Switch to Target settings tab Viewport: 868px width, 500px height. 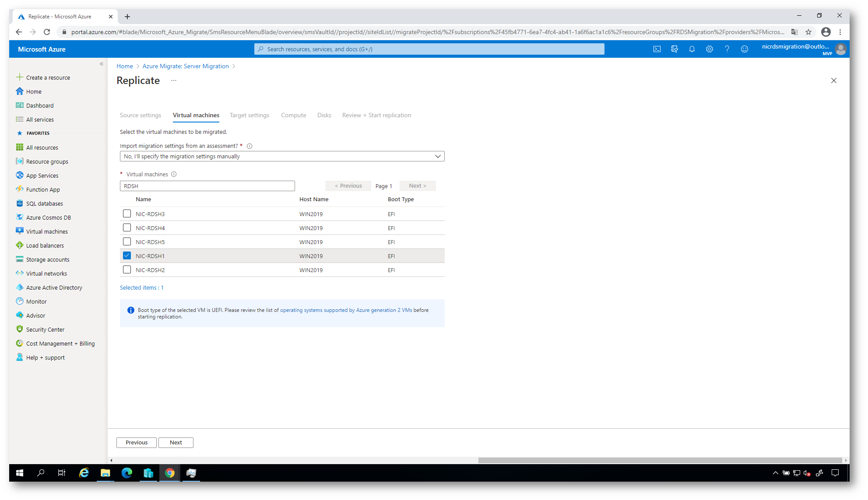[x=250, y=115]
